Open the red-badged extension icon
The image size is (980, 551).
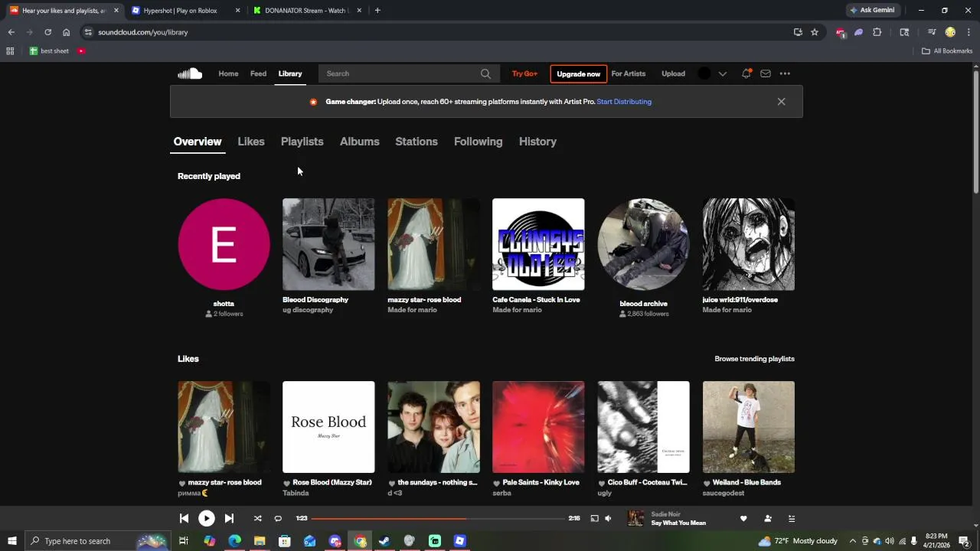pyautogui.click(x=841, y=32)
